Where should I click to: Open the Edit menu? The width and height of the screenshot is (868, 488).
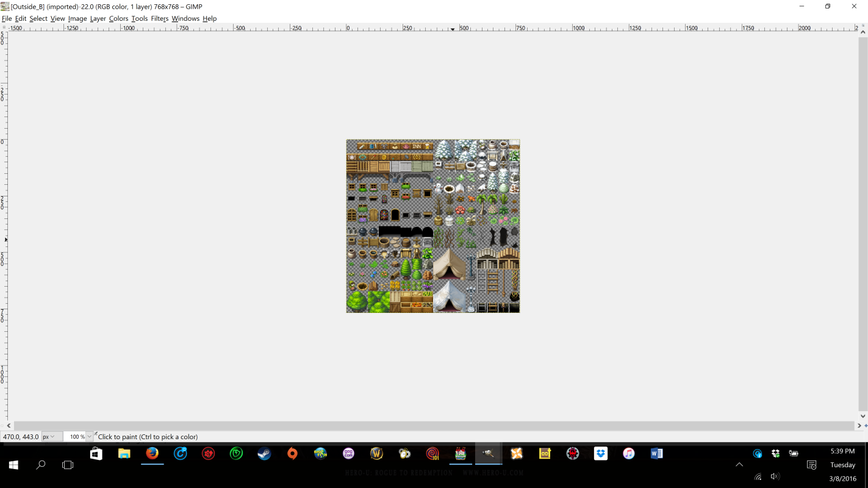point(21,18)
